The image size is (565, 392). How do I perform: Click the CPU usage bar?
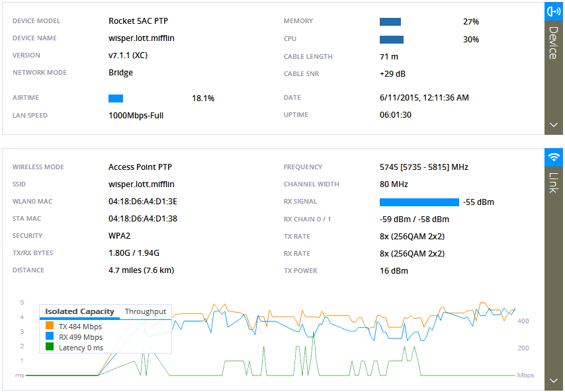(x=392, y=39)
